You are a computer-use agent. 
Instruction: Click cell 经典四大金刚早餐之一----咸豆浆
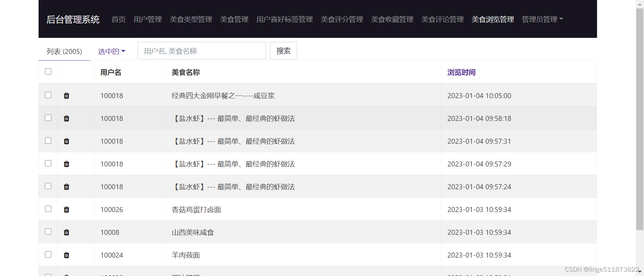click(223, 96)
